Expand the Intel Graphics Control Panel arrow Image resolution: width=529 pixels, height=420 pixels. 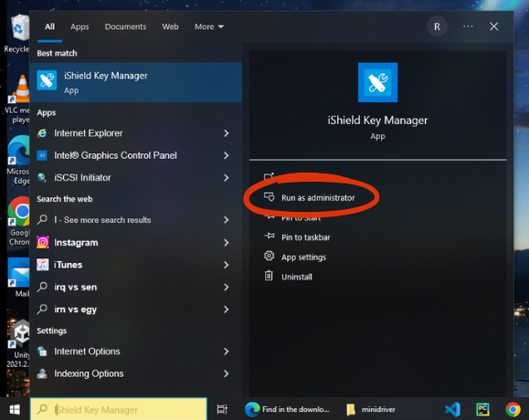[227, 155]
